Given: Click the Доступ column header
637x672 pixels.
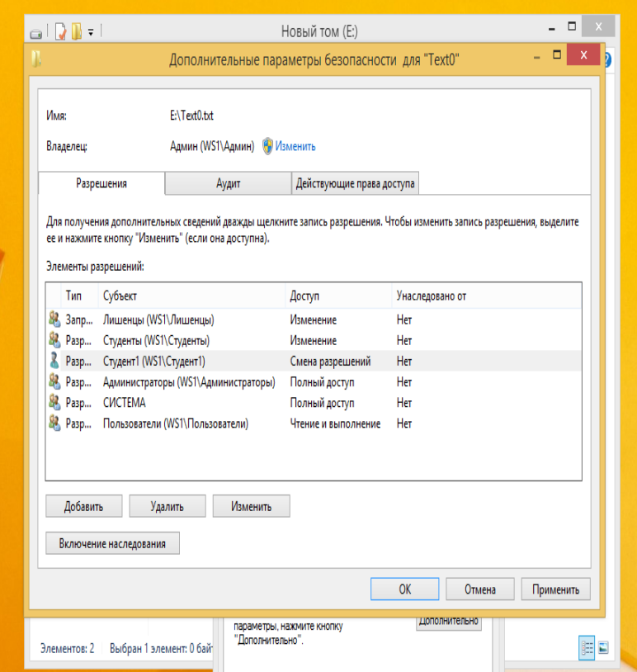Looking at the screenshot, I should (x=338, y=296).
